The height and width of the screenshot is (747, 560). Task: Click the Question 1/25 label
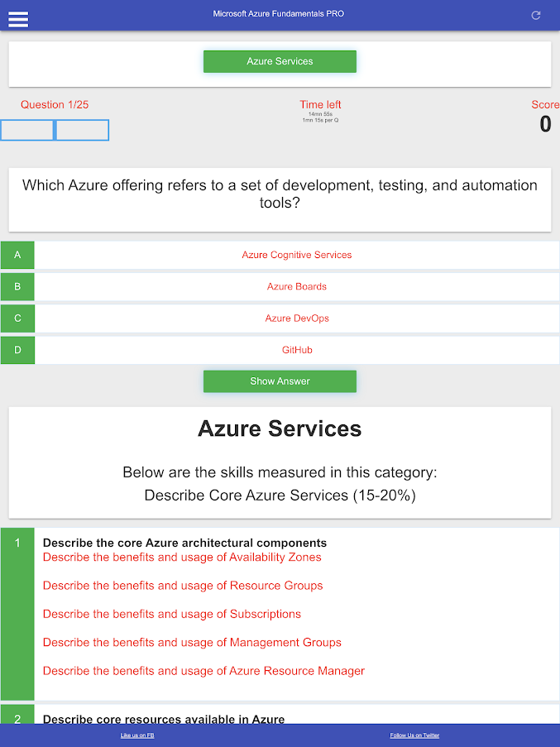pyautogui.click(x=55, y=105)
